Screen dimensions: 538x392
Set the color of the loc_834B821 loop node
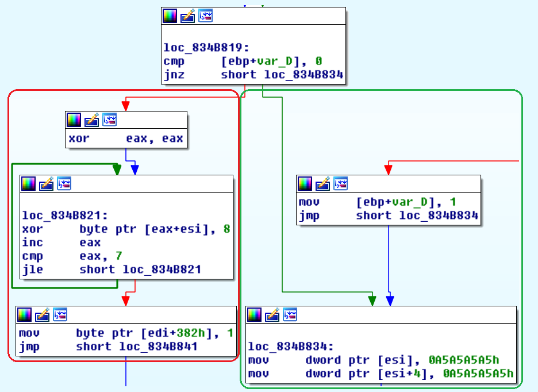point(28,184)
